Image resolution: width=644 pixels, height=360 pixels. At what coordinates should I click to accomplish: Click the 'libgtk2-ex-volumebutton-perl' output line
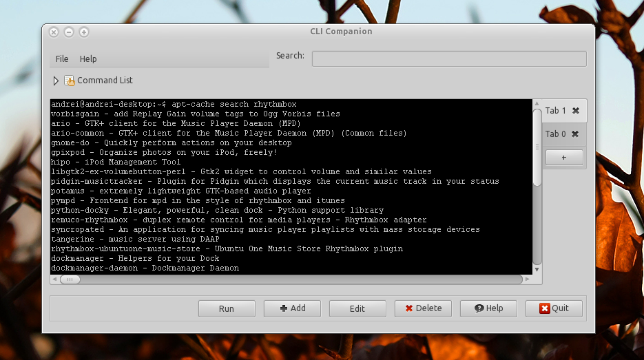point(241,171)
